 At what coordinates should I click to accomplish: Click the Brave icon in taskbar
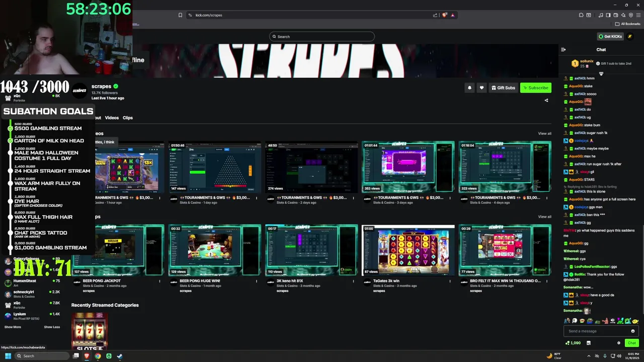coord(87,356)
